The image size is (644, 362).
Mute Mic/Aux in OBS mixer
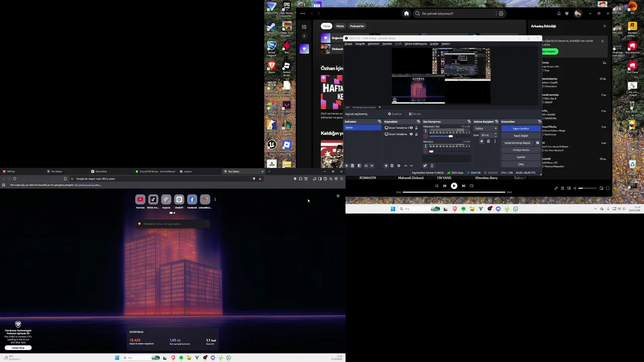click(426, 151)
